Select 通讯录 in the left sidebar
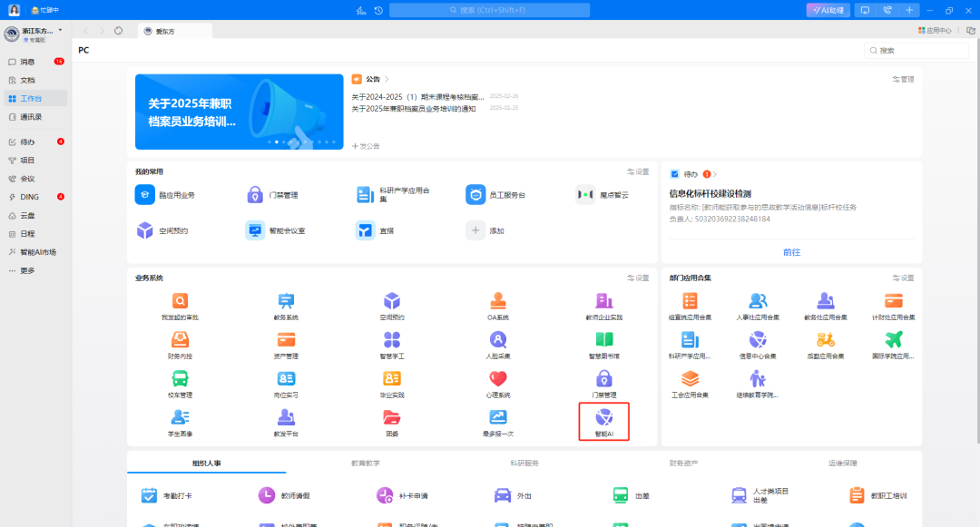The height and width of the screenshot is (527, 980). (x=31, y=116)
